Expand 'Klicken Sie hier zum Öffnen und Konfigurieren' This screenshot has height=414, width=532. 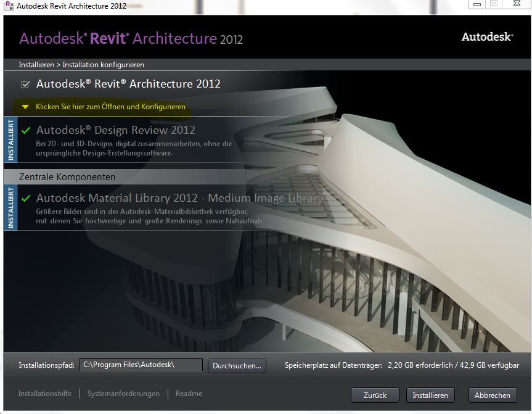pos(110,107)
